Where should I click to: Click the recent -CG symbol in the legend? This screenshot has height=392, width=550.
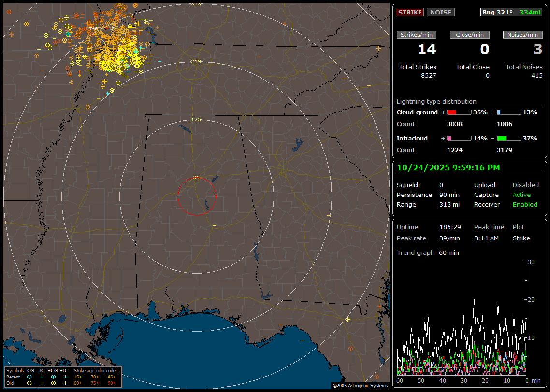[x=29, y=377]
